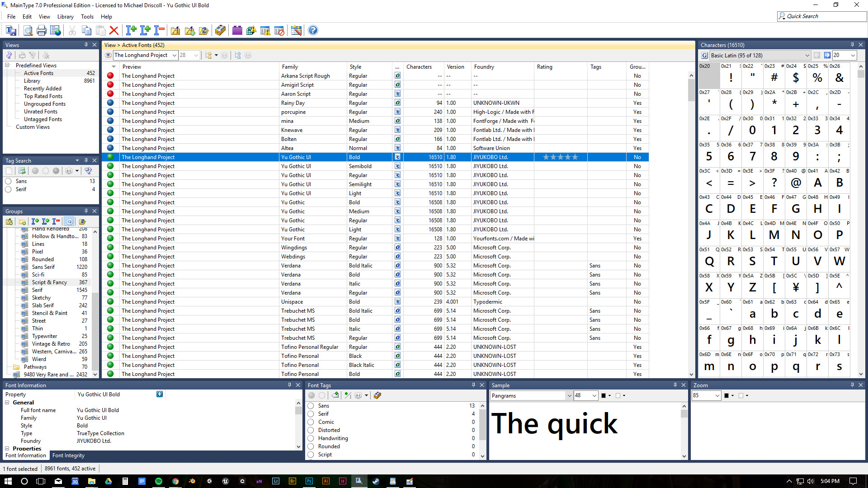Open the Tag manager toolbar icon

[x=220, y=30]
